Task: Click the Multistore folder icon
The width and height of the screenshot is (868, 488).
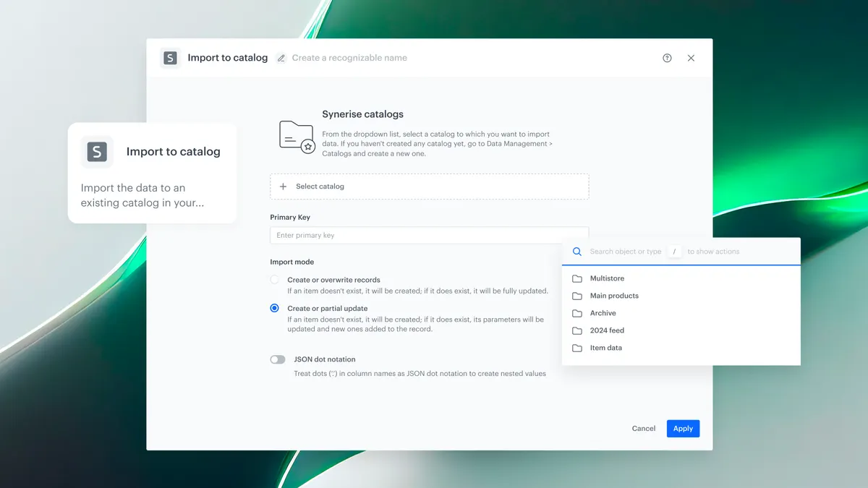Action: click(x=577, y=278)
